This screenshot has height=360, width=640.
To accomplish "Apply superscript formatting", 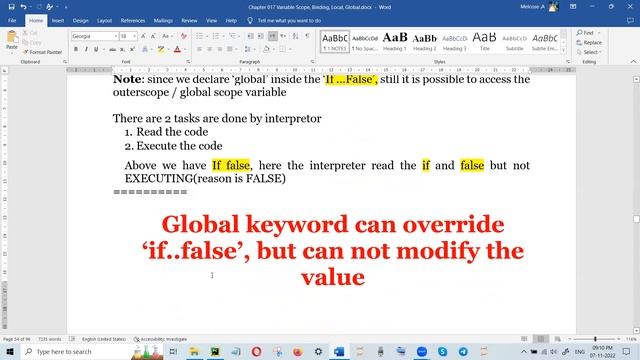I will coord(132,49).
